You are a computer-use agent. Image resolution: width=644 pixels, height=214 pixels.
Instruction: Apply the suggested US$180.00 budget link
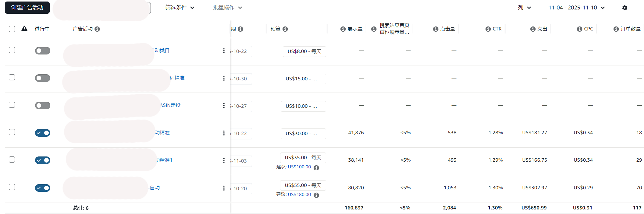pos(299,195)
